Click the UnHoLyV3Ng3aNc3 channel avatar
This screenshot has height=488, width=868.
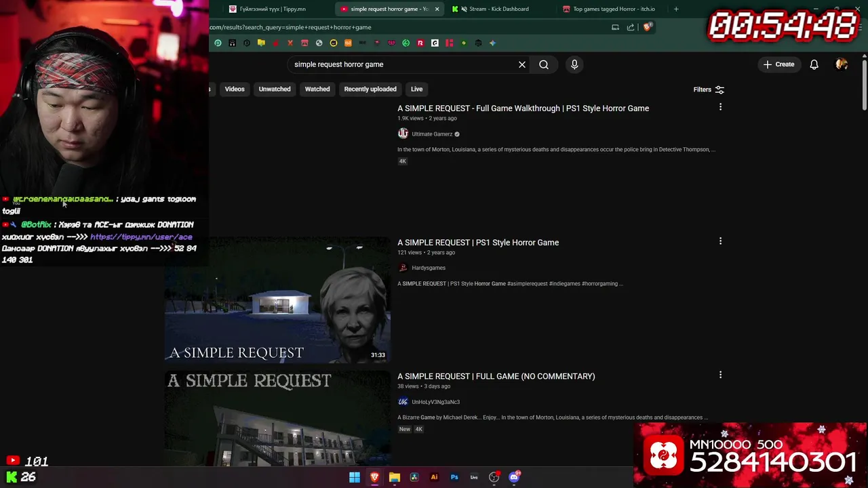coord(403,402)
